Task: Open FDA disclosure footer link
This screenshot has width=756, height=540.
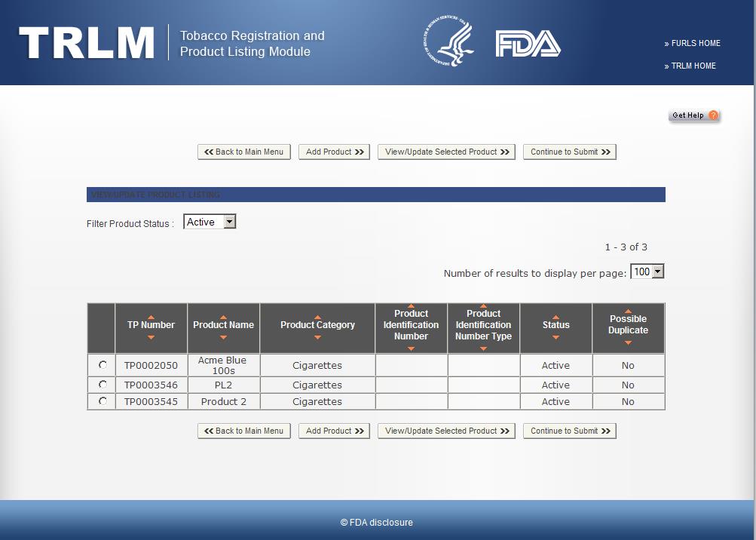Action: tap(377, 523)
